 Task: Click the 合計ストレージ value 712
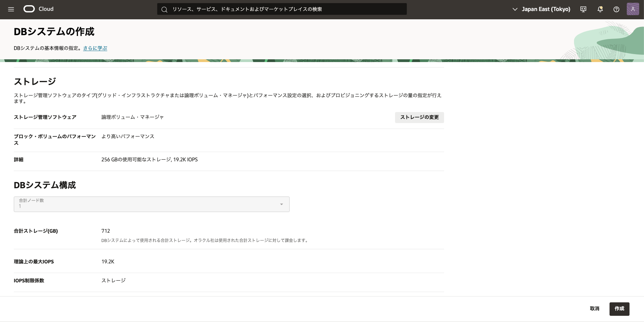tap(105, 231)
